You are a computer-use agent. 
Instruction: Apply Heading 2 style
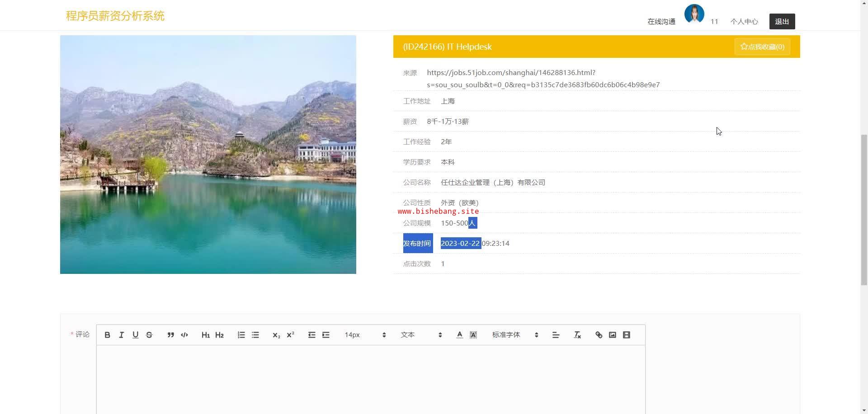220,335
